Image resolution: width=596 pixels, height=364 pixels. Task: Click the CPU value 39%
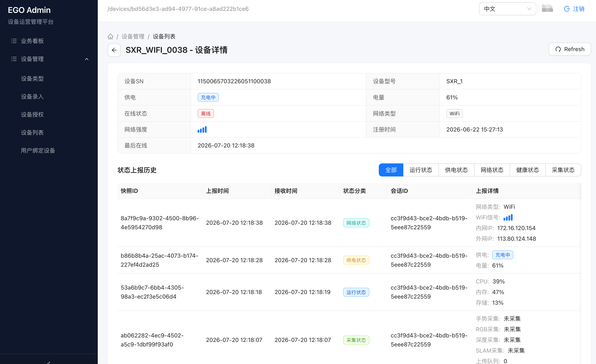[499, 281]
